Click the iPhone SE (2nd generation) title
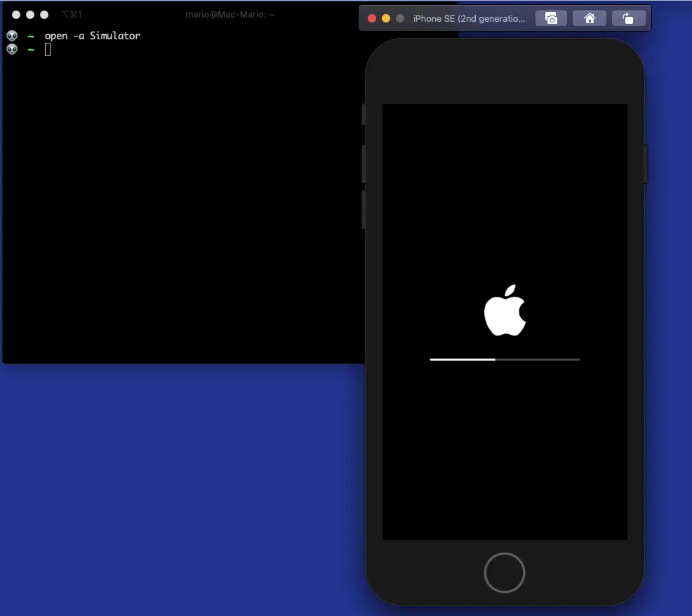 [x=469, y=18]
